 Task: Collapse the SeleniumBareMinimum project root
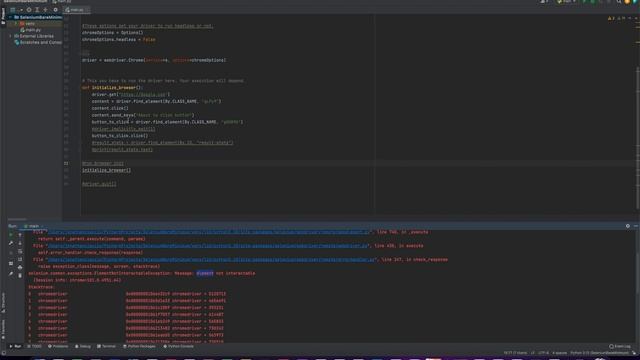(x=10, y=18)
